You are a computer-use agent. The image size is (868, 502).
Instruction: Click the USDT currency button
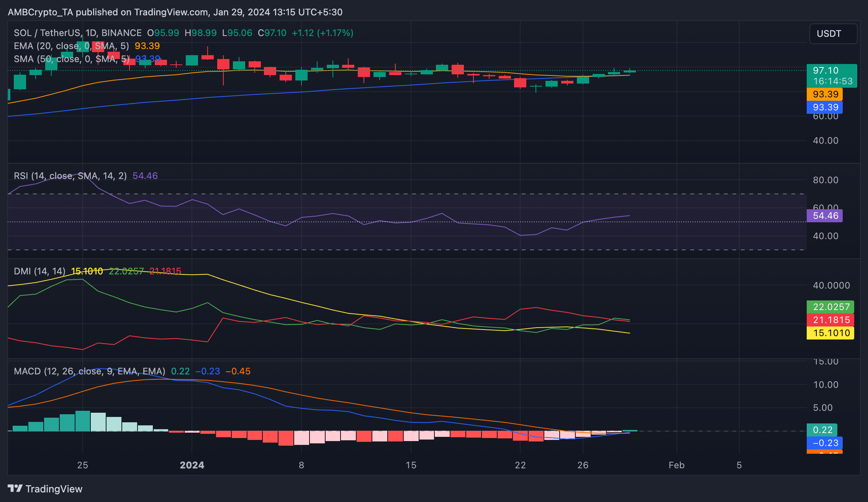coord(833,34)
